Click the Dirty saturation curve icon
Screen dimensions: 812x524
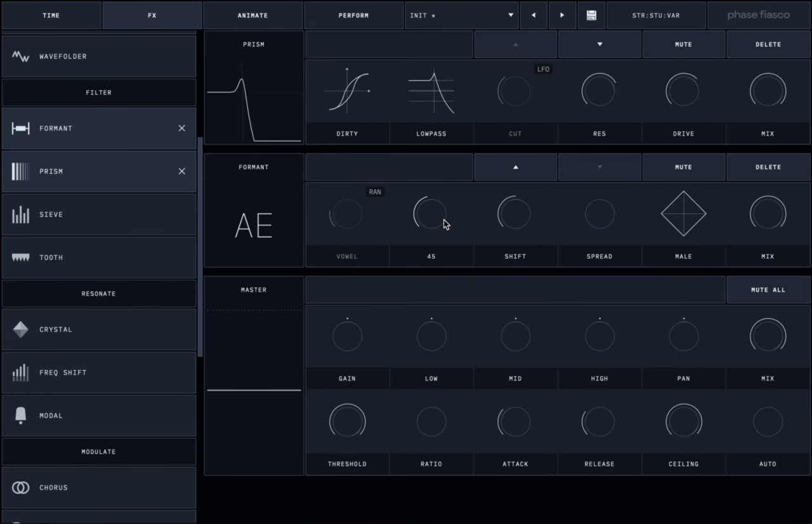click(347, 91)
